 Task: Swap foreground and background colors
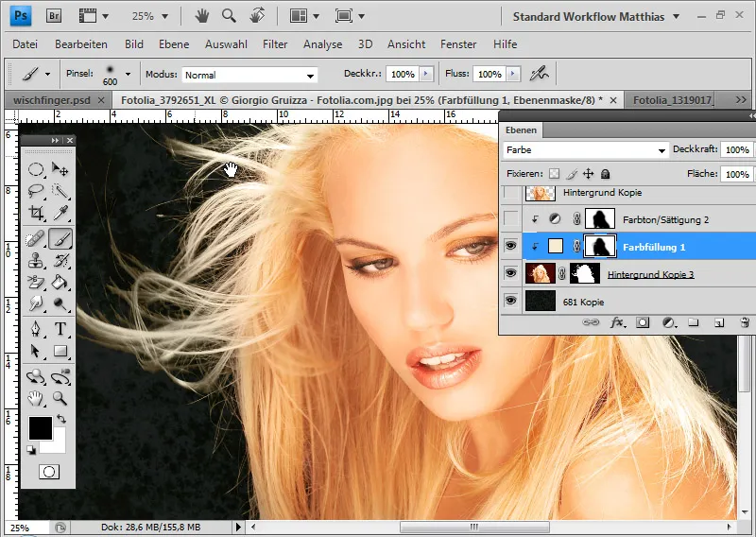60,419
